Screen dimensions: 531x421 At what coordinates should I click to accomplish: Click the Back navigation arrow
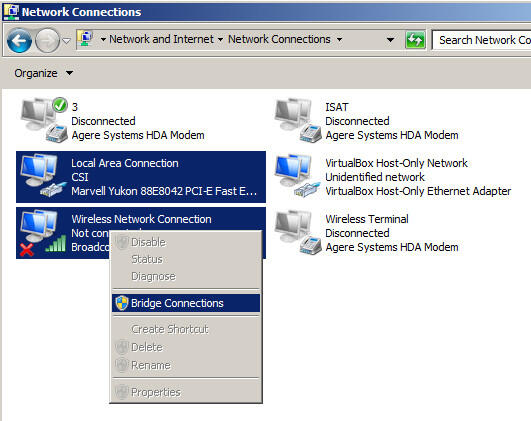click(19, 41)
